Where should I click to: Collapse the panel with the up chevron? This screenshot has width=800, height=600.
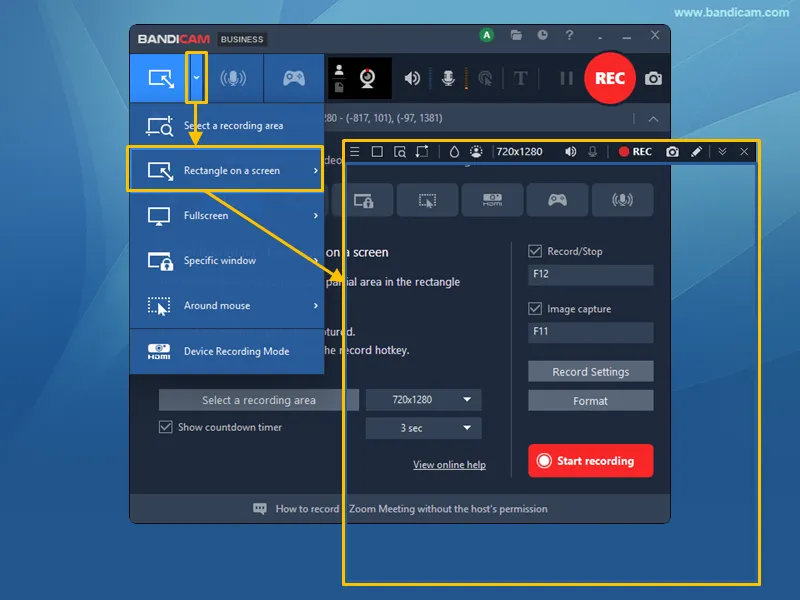pos(653,119)
